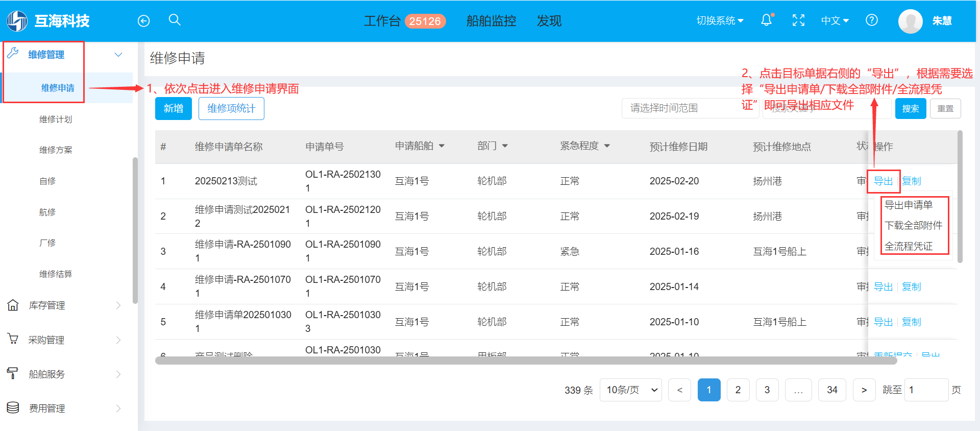
Task: Open the 切换系统 dropdown
Action: [720, 21]
